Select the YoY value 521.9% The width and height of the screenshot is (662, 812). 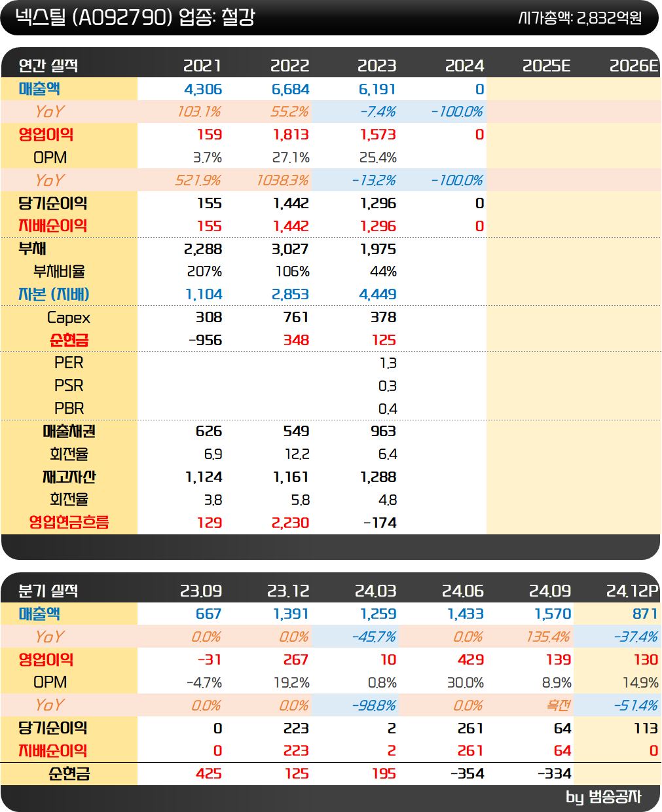pos(198,181)
